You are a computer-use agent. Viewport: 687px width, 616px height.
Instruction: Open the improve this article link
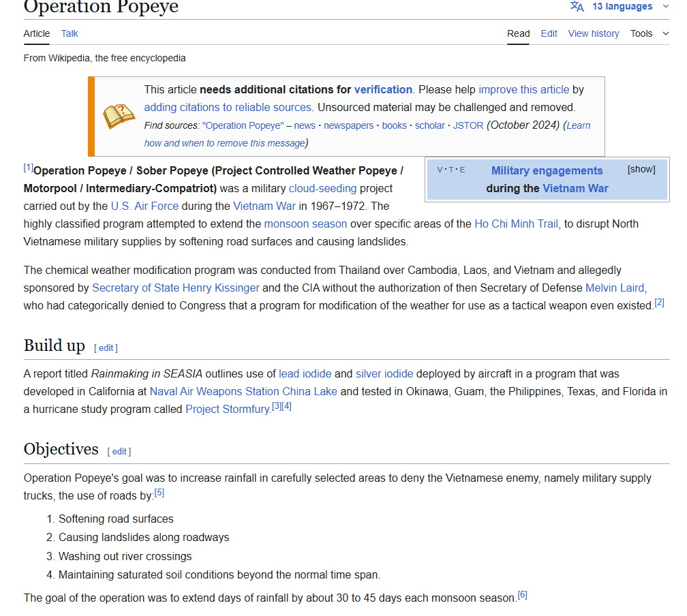pyautogui.click(x=523, y=90)
